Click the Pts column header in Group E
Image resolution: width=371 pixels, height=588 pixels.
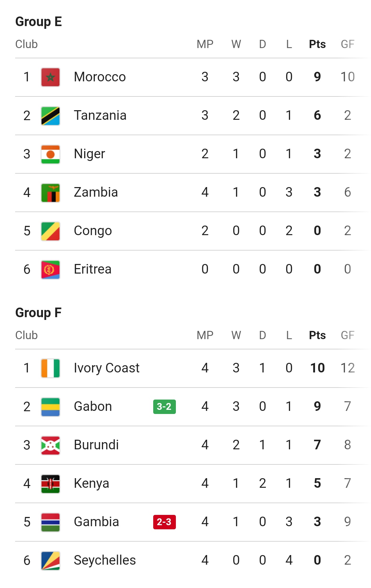pos(317,44)
